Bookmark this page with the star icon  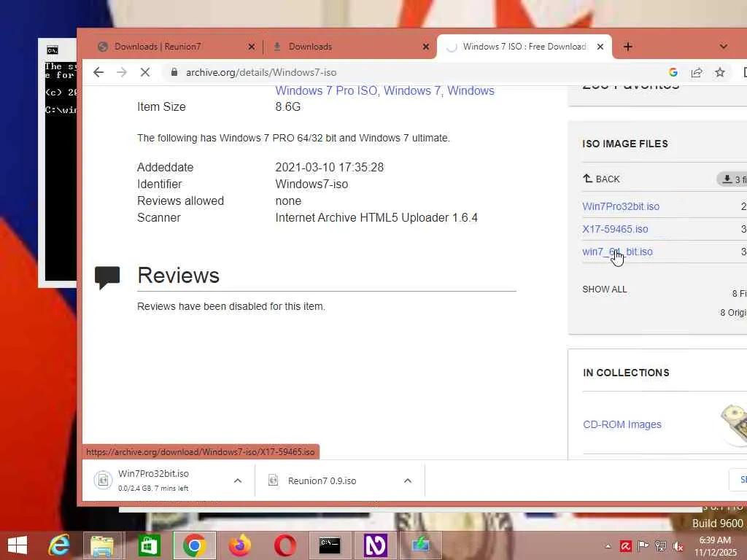(720, 72)
